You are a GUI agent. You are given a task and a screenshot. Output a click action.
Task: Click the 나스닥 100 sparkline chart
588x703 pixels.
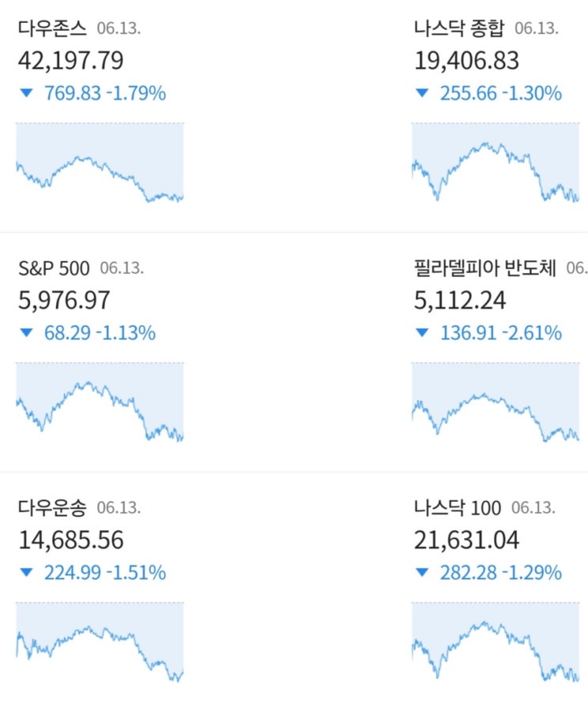coord(495,642)
